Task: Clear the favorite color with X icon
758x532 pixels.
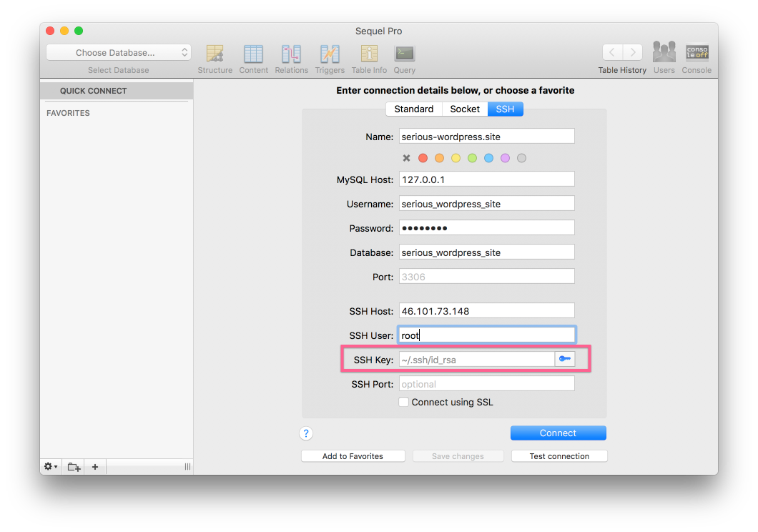Action: coord(406,158)
